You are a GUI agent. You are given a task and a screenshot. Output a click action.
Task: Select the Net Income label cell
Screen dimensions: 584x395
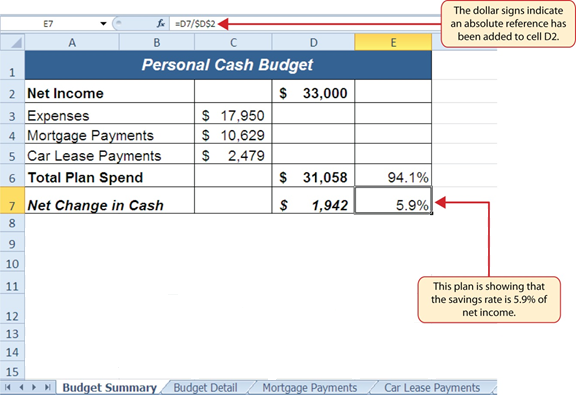(110, 92)
